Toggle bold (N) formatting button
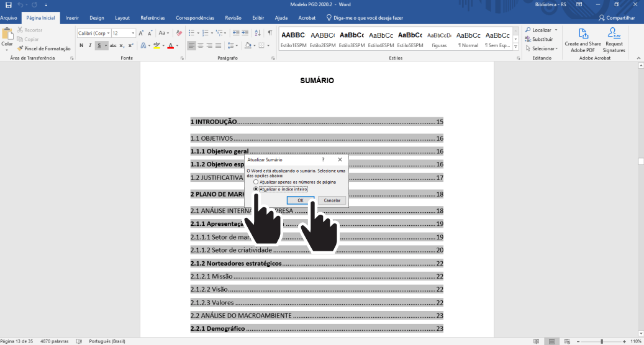644x345 pixels. click(x=81, y=45)
